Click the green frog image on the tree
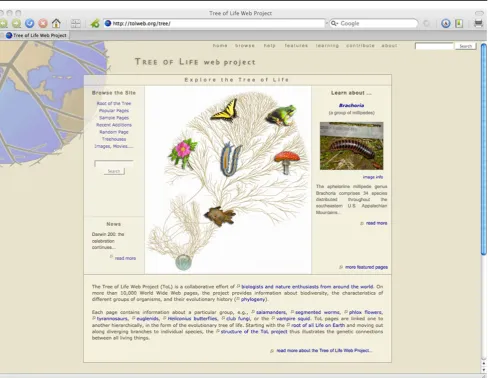This screenshot has width=488, height=378. click(x=281, y=115)
